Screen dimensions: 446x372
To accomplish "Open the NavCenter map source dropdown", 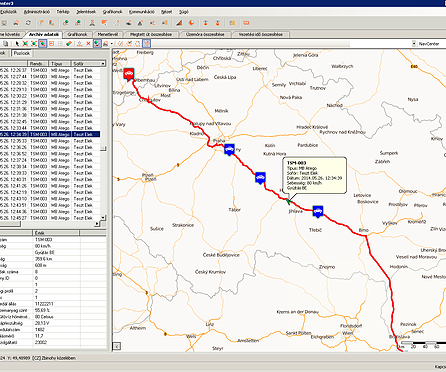I will pyautogui.click(x=414, y=44).
